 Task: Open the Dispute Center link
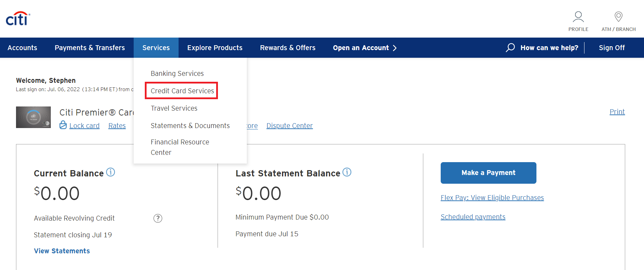(x=290, y=126)
